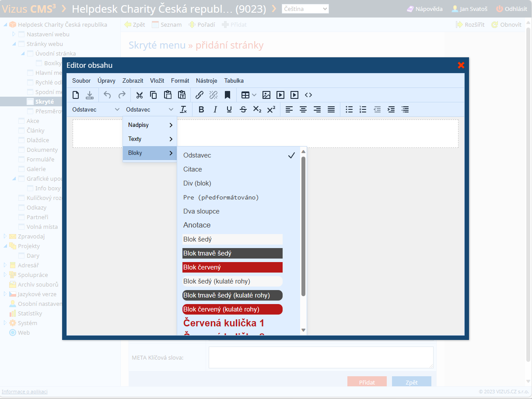The height and width of the screenshot is (399, 532).
Task: Justify text alignment
Action: click(x=331, y=109)
